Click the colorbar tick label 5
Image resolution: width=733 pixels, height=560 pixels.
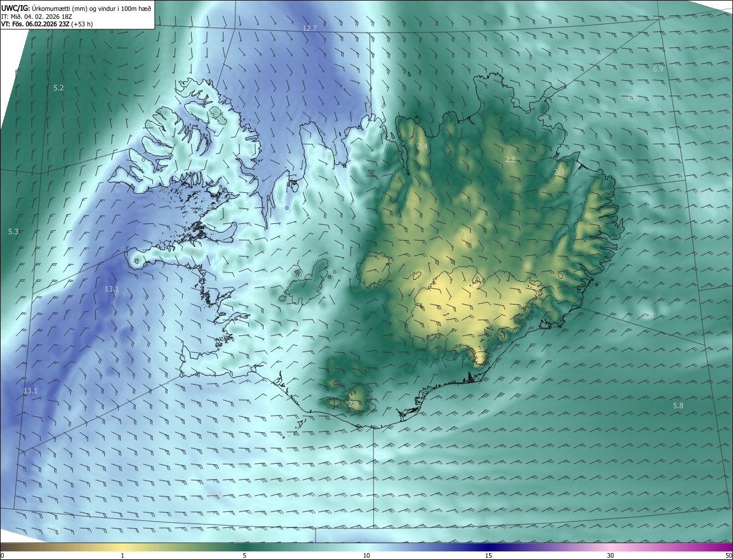(245, 555)
